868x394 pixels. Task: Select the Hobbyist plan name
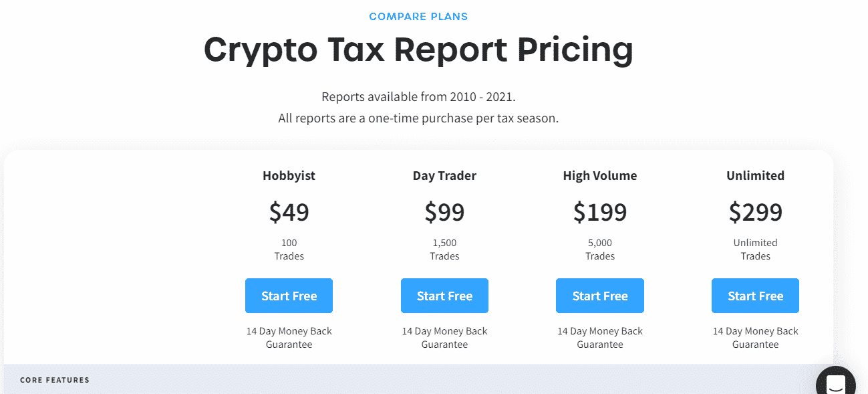tap(289, 176)
